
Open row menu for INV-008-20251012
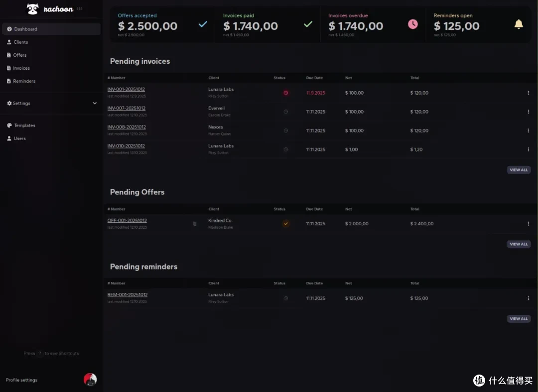pos(528,131)
